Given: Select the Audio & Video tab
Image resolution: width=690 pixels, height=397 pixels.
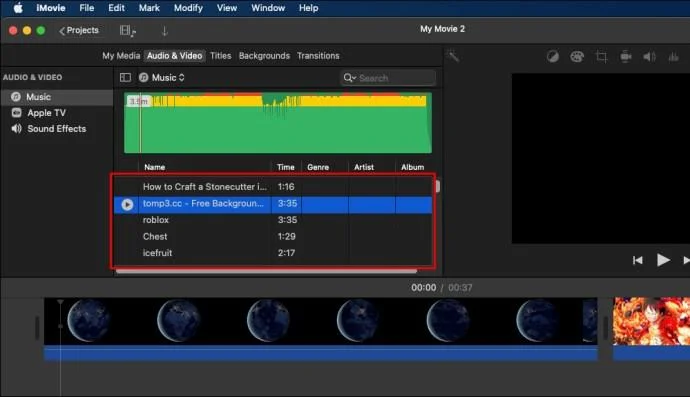Looking at the screenshot, I should tap(175, 56).
